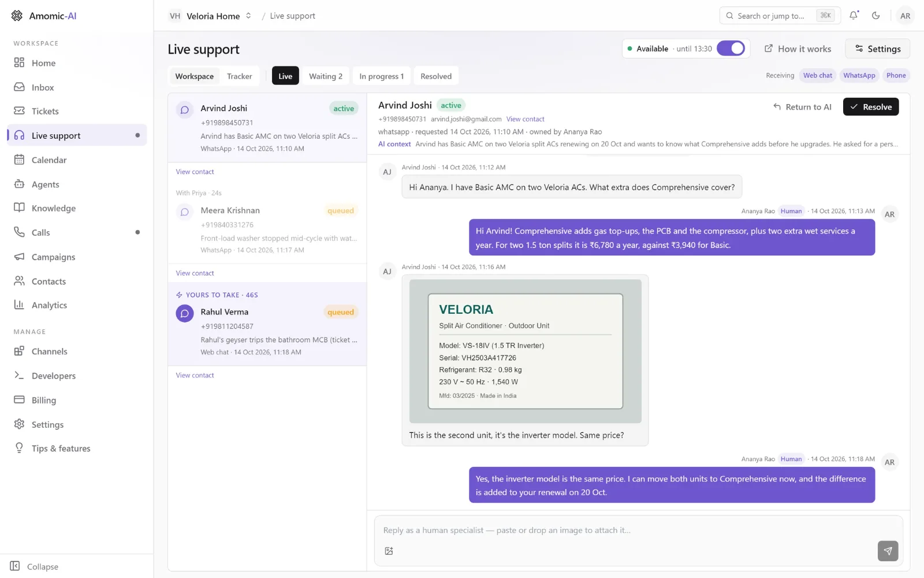Image resolution: width=924 pixels, height=578 pixels.
Task: Open Calls from the sidebar
Action: pyautogui.click(x=77, y=232)
